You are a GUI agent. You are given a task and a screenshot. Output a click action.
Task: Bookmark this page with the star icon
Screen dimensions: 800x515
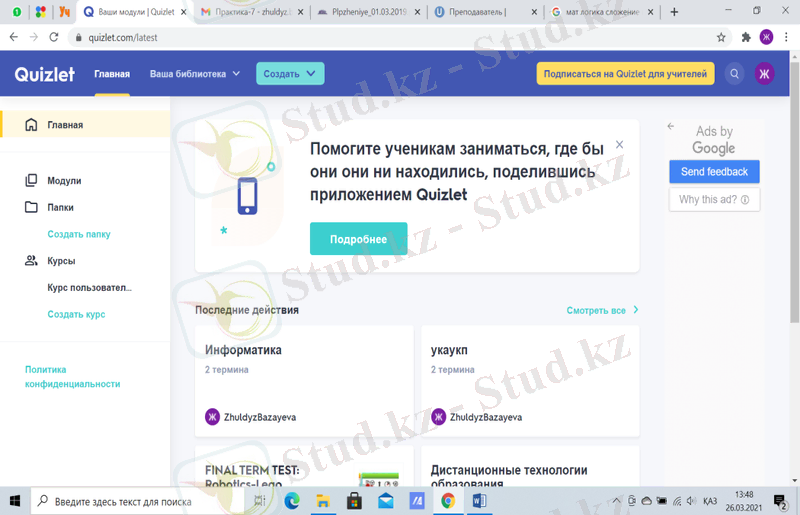tap(721, 37)
